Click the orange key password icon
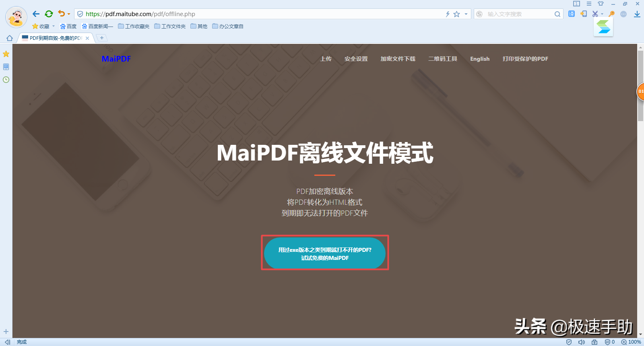The width and height of the screenshot is (644, 346). pyautogui.click(x=612, y=14)
